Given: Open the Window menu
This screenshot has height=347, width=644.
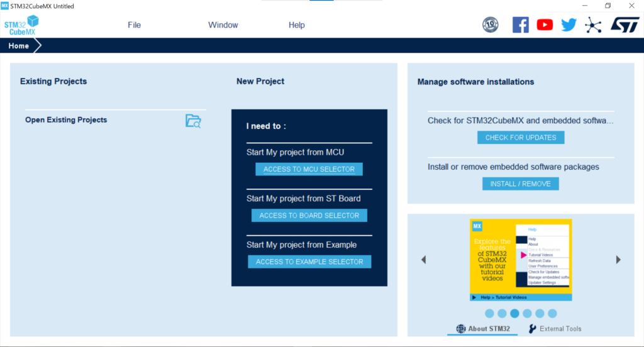Looking at the screenshot, I should [223, 25].
